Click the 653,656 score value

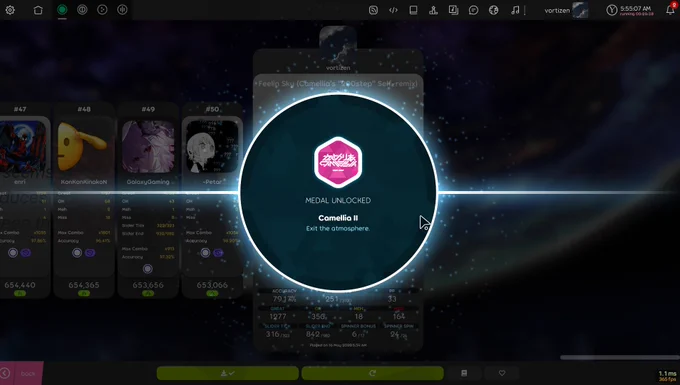pyautogui.click(x=148, y=285)
